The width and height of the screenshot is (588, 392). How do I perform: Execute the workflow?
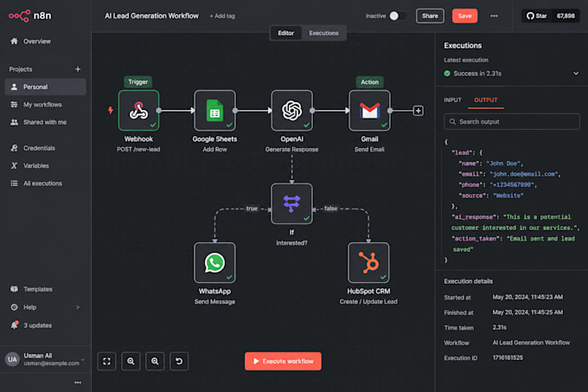[x=283, y=361]
